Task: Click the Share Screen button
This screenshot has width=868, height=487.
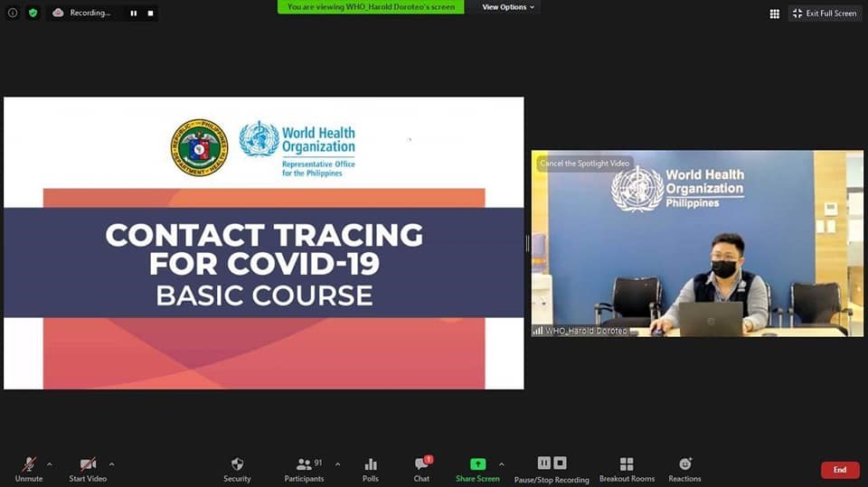Action: click(x=477, y=469)
